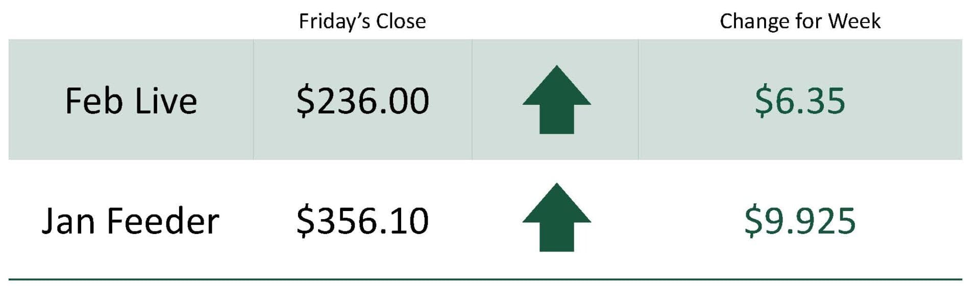Select the $356.10 closing price
This screenshot has width=980, height=301.
point(362,221)
